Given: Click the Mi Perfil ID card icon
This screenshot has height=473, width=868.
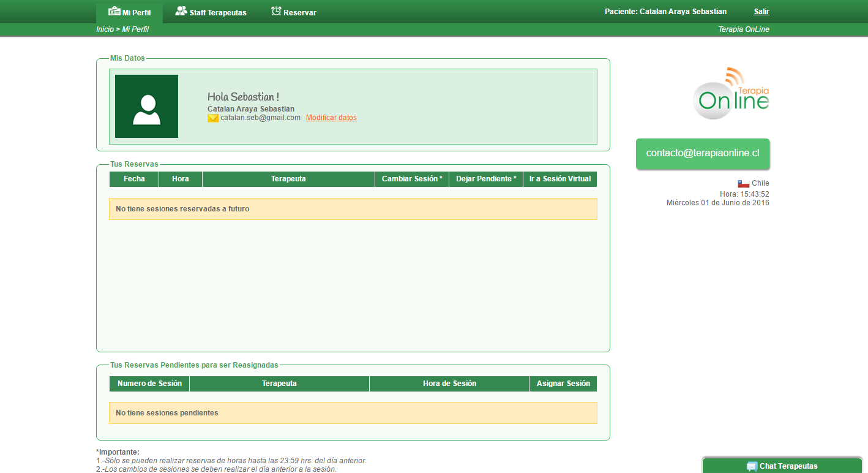Looking at the screenshot, I should coord(114,11).
